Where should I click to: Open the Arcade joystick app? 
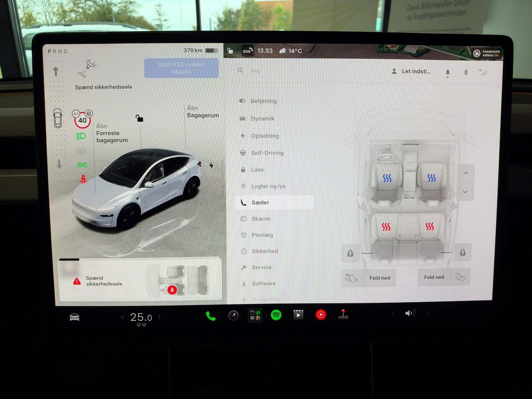click(x=343, y=314)
